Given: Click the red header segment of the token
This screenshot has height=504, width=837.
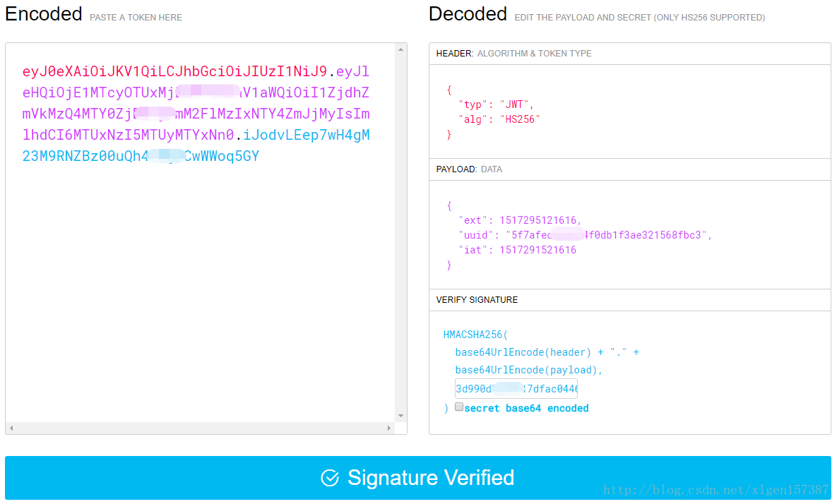Looking at the screenshot, I should tap(174, 72).
